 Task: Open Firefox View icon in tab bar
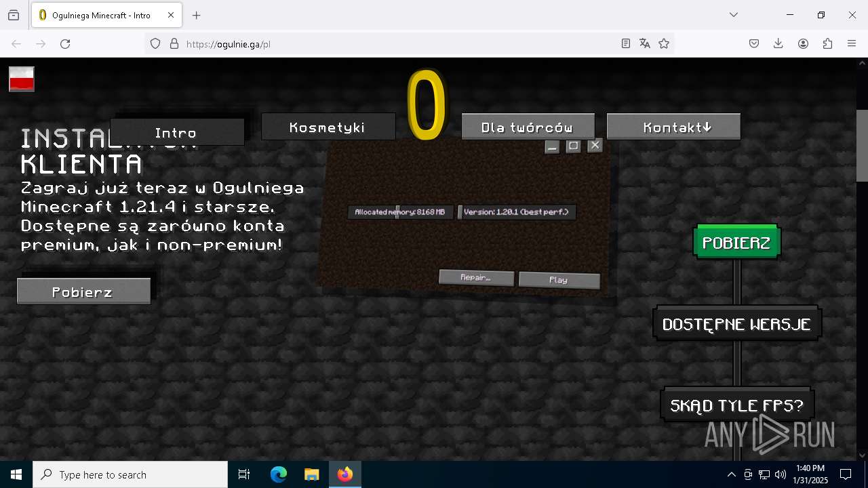pyautogui.click(x=14, y=15)
